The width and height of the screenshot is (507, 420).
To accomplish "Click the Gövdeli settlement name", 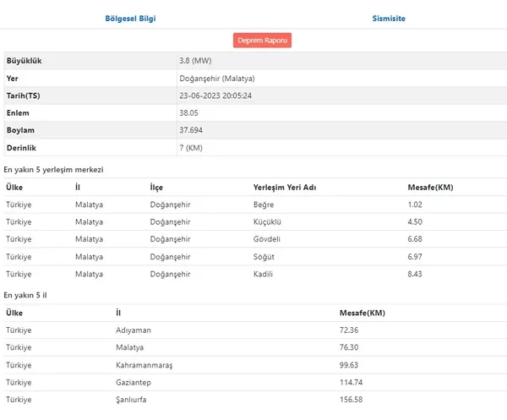I will pos(267,239).
